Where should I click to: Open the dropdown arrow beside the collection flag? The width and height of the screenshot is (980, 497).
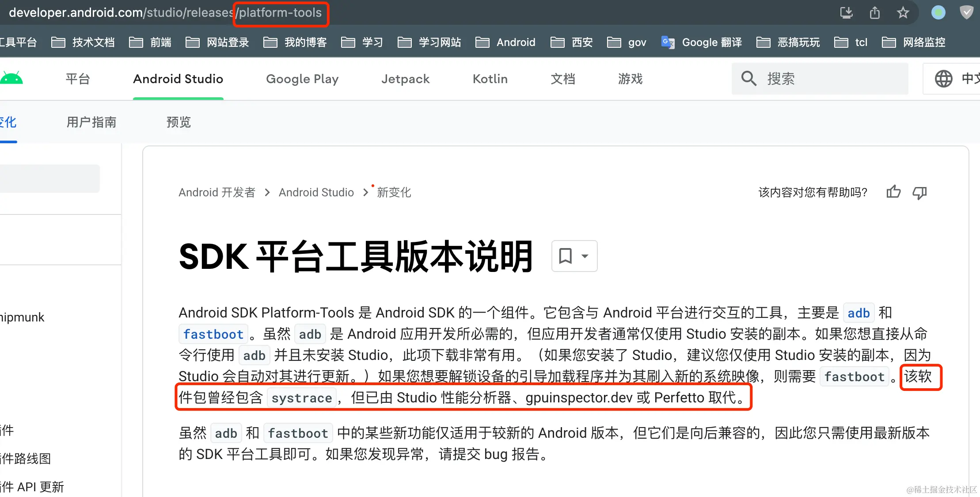tap(585, 256)
